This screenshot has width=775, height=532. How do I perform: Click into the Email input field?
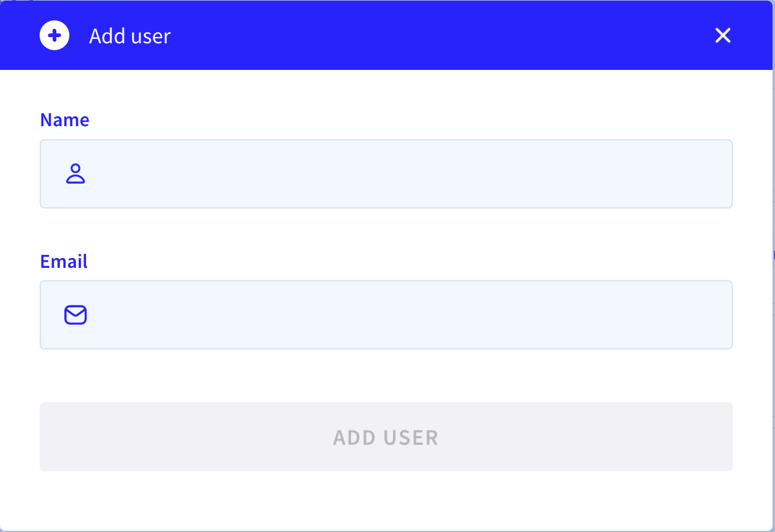point(386,315)
